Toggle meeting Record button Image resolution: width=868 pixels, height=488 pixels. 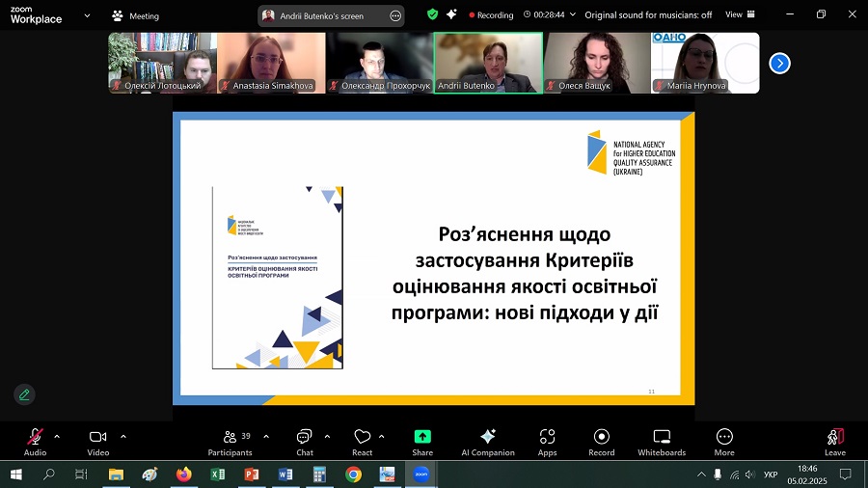[x=602, y=440]
